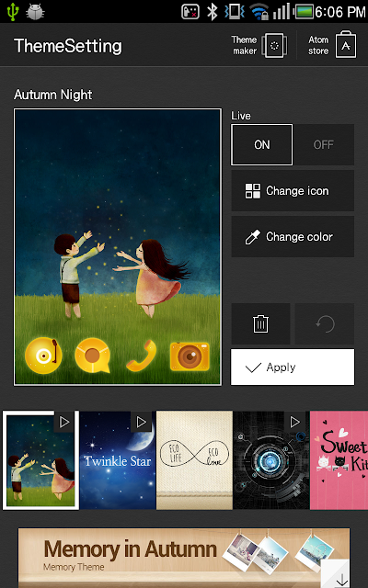Tap the yellow phone icon in preview
368x588 pixels.
coord(143,356)
